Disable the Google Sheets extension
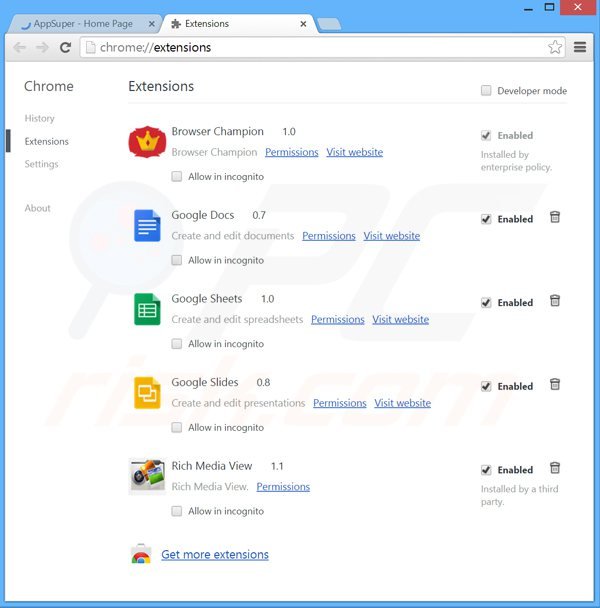This screenshot has width=600, height=608. (x=486, y=302)
